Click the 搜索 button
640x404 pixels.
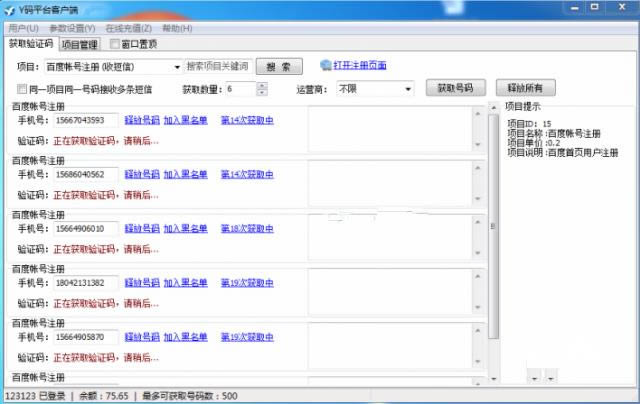(279, 67)
